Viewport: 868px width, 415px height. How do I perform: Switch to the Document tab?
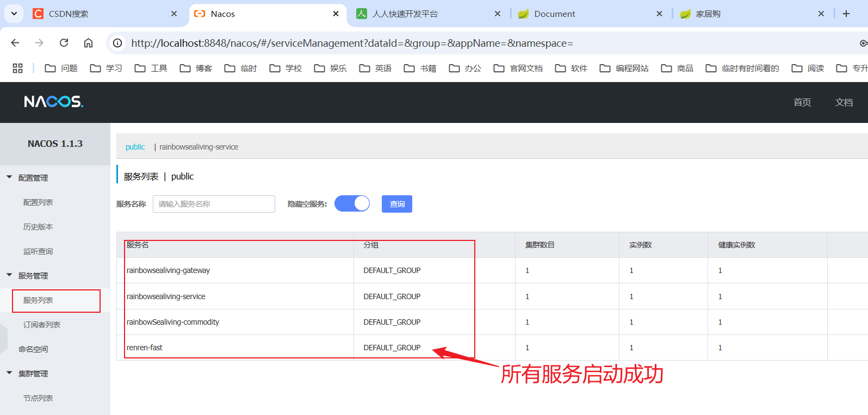tap(592, 14)
